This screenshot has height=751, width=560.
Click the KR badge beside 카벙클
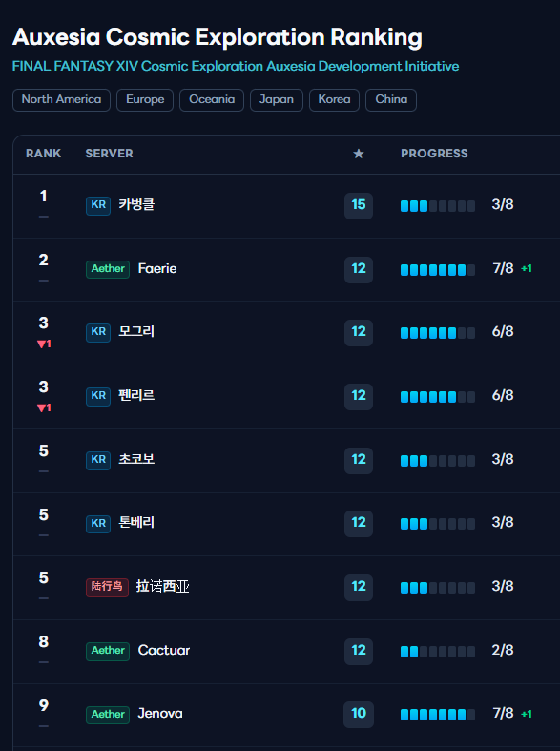tap(98, 205)
